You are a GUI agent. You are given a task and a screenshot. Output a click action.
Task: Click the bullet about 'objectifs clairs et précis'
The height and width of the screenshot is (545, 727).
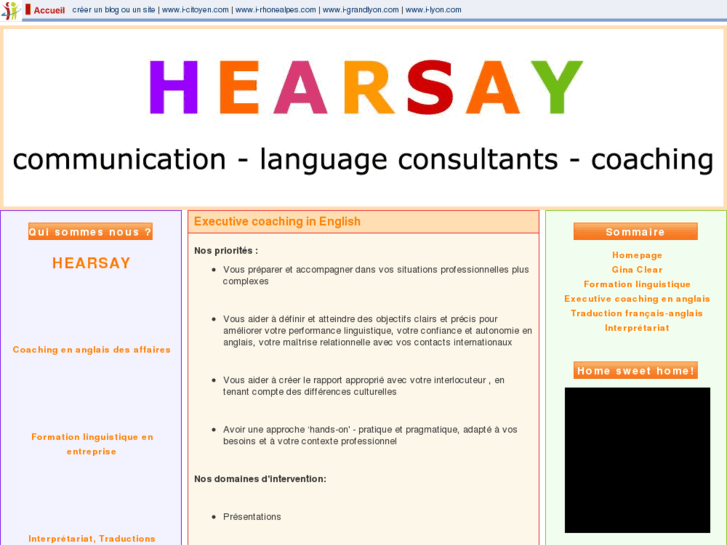pos(377,331)
